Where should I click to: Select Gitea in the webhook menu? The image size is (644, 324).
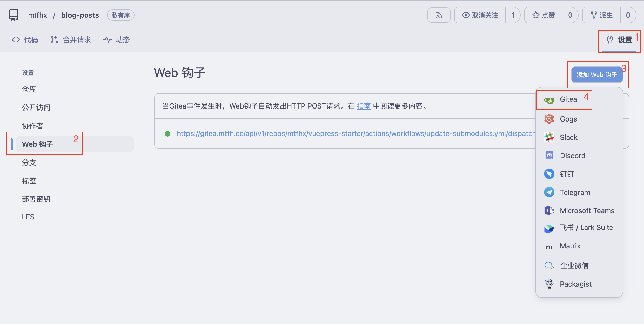568,99
